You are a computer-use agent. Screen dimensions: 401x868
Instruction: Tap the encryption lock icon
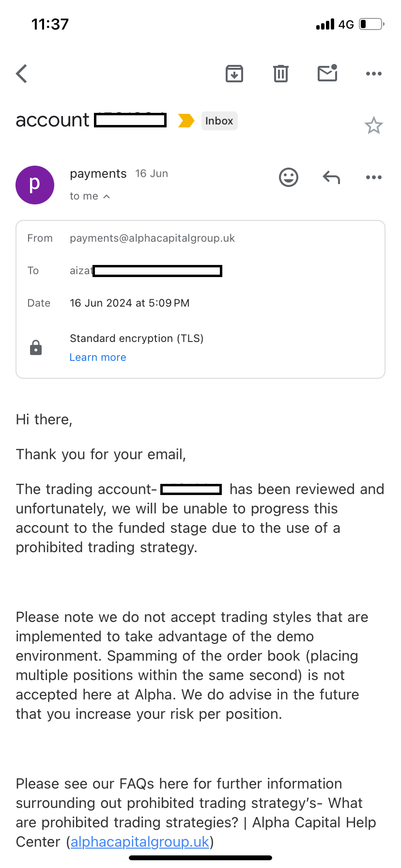[x=36, y=348]
